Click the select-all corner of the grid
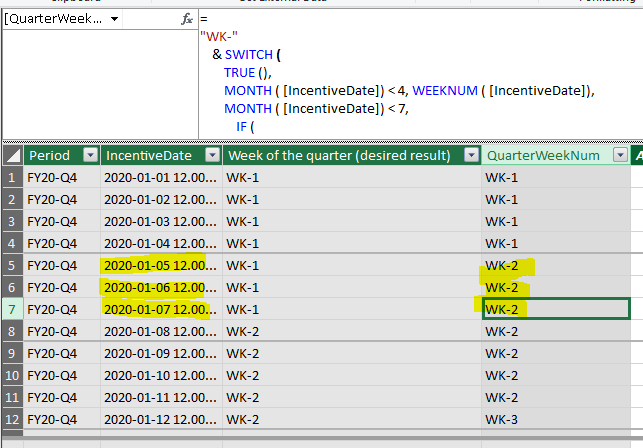This screenshot has width=643, height=448. (13, 155)
